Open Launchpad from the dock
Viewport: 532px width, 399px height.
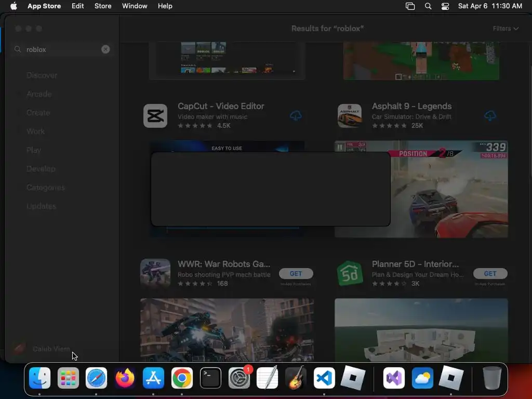coord(68,378)
